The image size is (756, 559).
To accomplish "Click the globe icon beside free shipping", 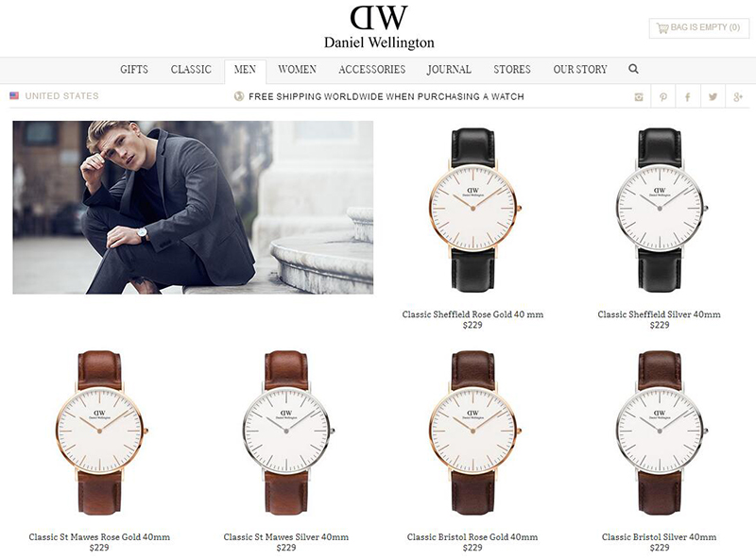I will (239, 96).
